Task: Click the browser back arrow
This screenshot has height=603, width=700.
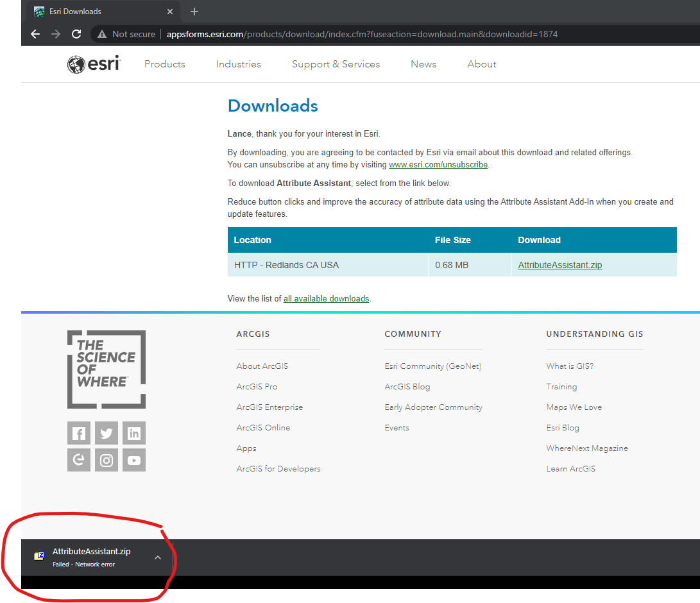Action: click(35, 35)
